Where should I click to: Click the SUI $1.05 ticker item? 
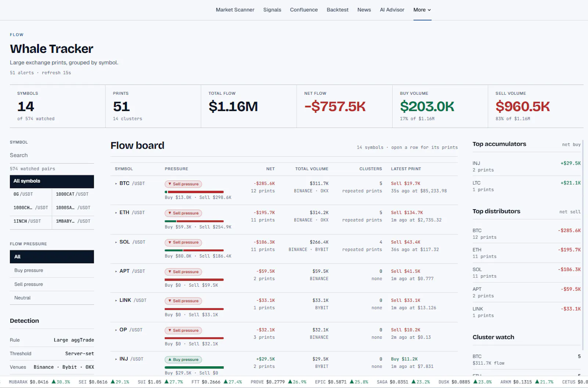tap(160, 382)
